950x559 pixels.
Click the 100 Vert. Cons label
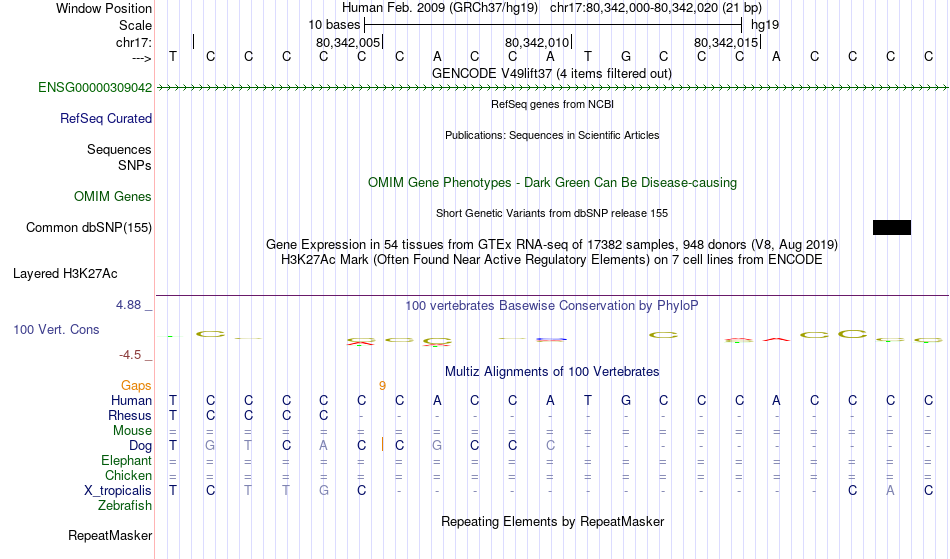click(x=56, y=329)
